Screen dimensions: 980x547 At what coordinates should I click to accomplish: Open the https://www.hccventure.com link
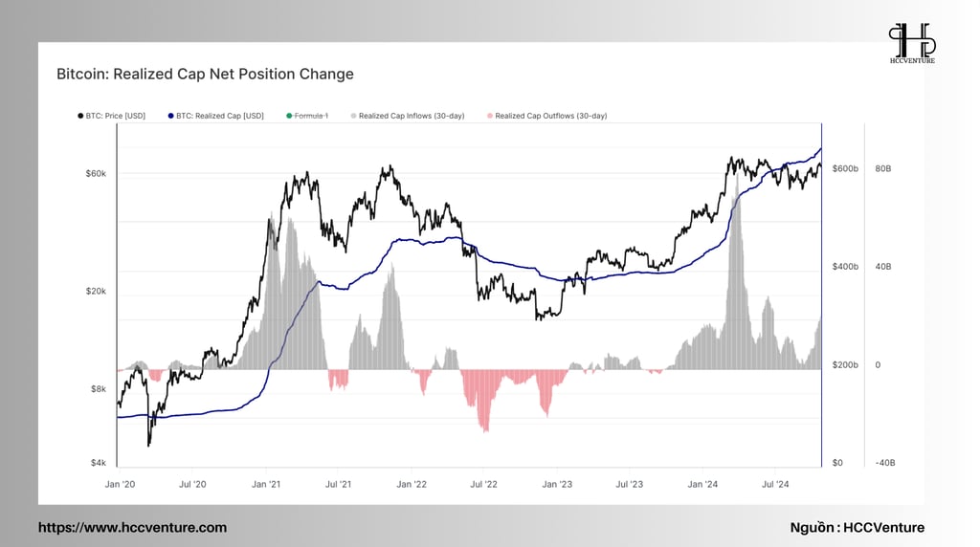(132, 528)
